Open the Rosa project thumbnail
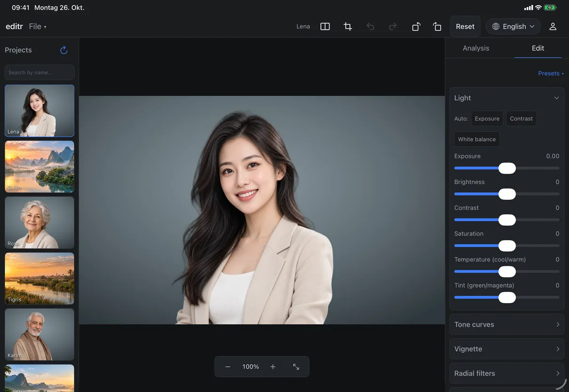569x392 pixels. 40,222
